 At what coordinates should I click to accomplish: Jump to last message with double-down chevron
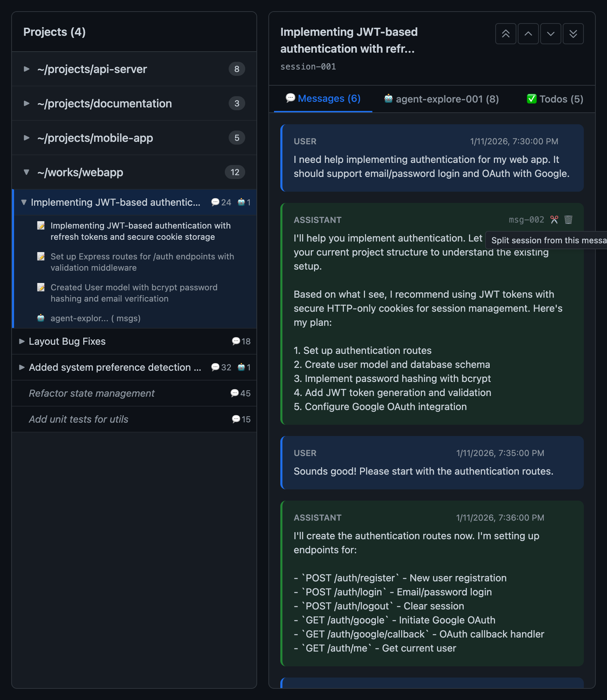[573, 34]
